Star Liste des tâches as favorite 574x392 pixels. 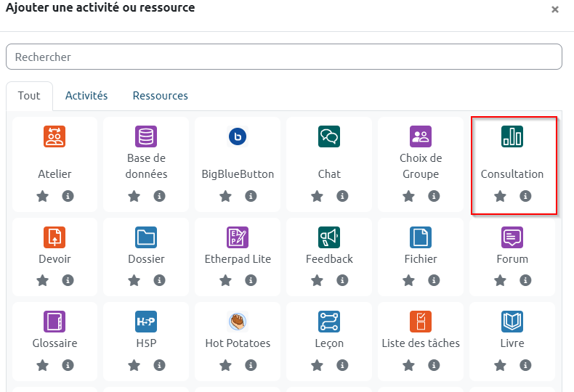tap(408, 365)
